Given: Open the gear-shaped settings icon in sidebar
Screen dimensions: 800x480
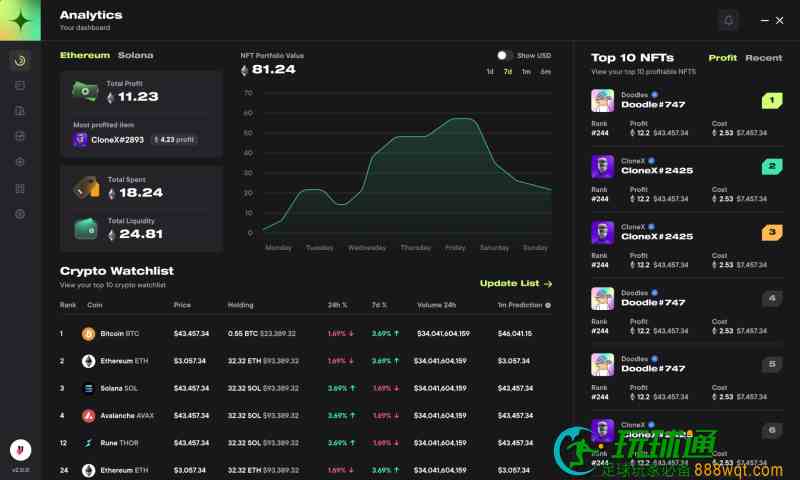Looking at the screenshot, I should (20, 214).
